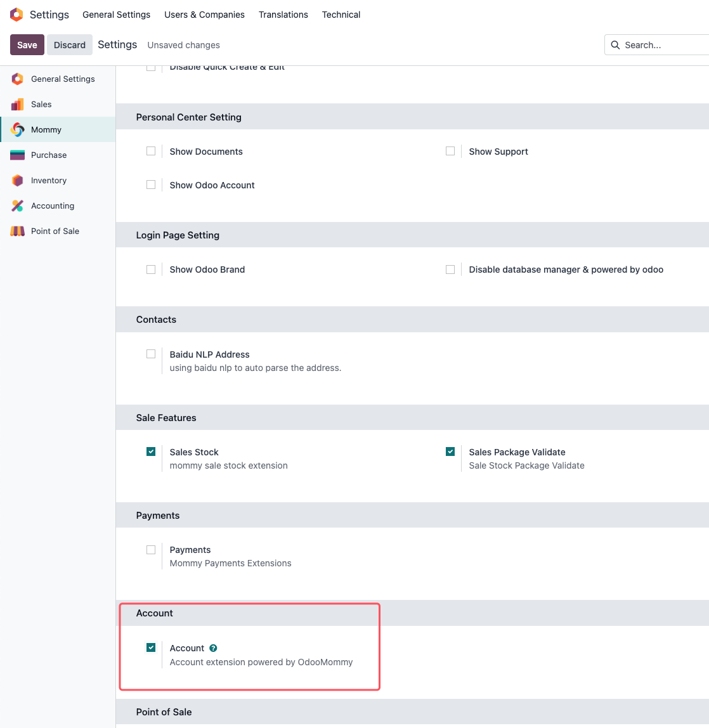Enable the Show Support checkbox

[x=450, y=152]
